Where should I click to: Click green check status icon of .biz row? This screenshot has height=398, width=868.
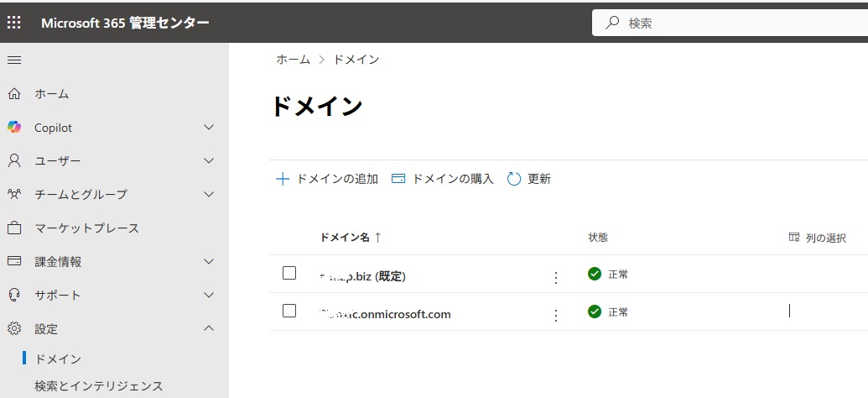click(595, 274)
